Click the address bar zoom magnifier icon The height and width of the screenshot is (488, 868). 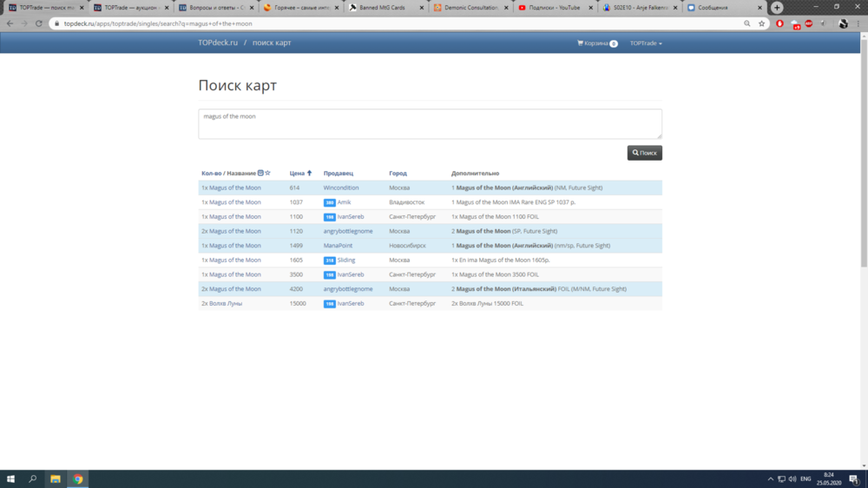tap(747, 23)
